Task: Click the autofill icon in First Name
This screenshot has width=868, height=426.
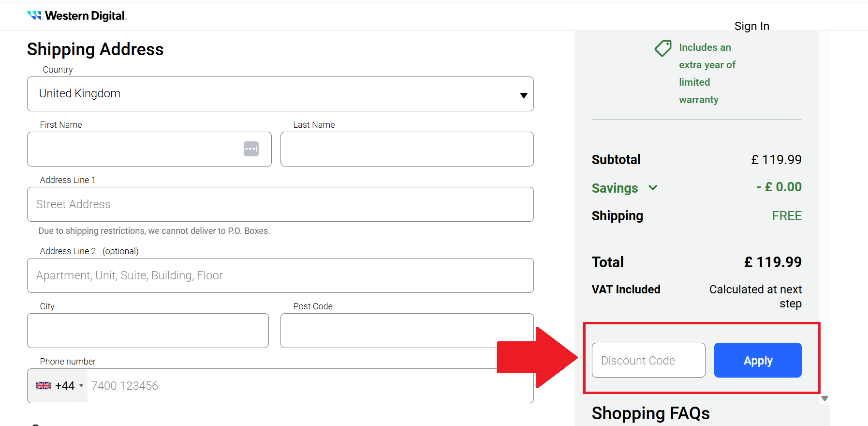Action: [251, 149]
